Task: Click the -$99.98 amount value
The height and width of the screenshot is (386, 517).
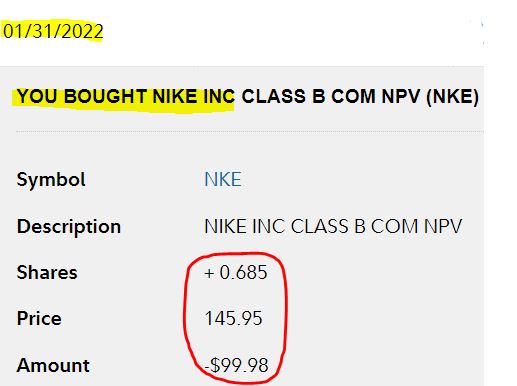Action: pyautogui.click(x=236, y=365)
